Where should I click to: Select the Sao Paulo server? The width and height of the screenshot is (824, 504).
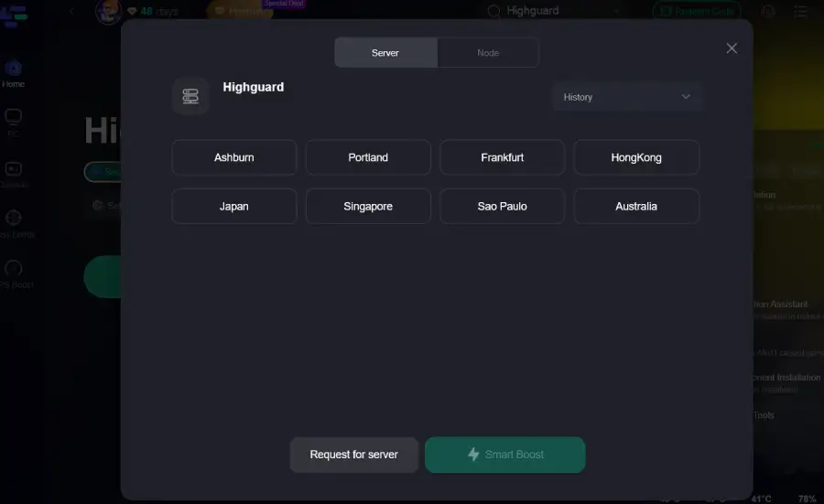pyautogui.click(x=503, y=206)
